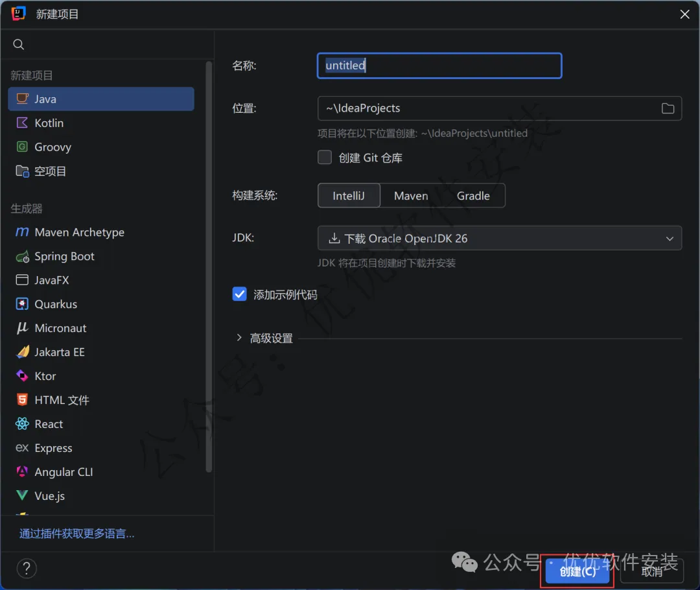700x590 pixels.
Task: Click the 取消 button
Action: point(652,571)
